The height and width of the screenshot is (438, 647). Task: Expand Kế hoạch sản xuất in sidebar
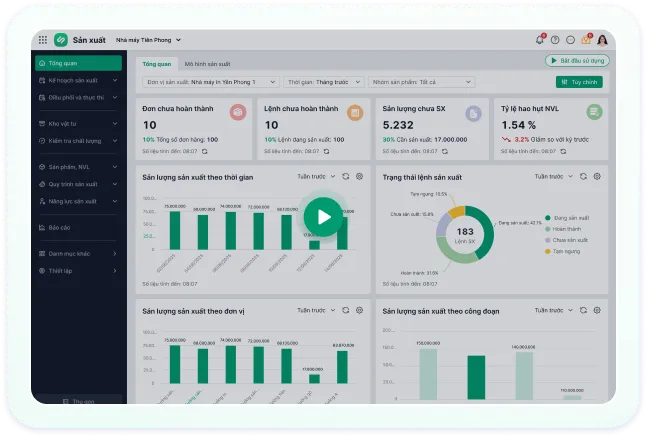click(77, 80)
